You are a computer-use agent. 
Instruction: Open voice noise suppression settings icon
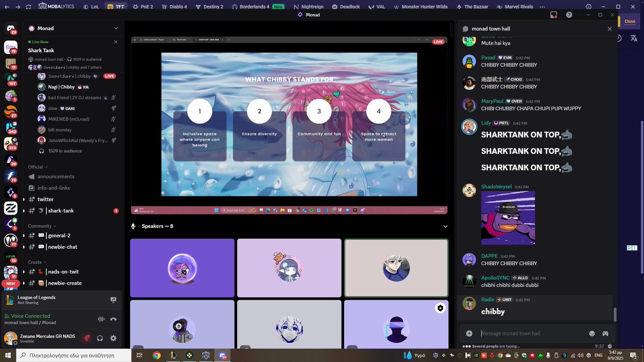pos(101,319)
